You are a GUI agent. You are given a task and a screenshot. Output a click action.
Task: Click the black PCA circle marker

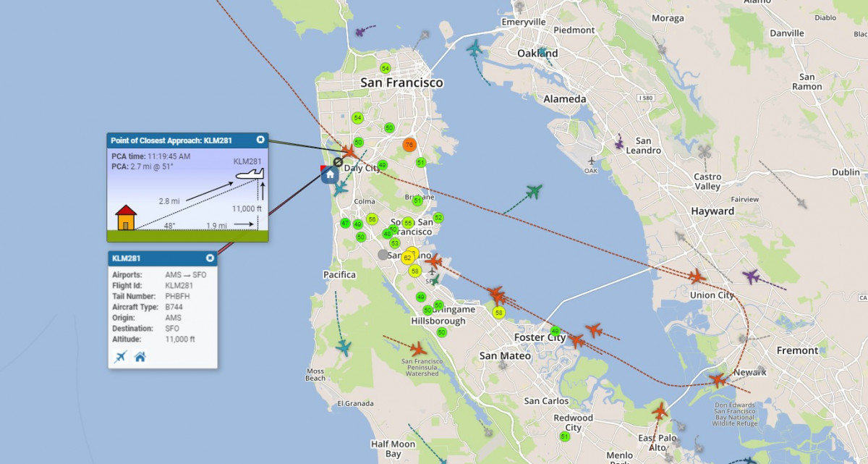338,161
